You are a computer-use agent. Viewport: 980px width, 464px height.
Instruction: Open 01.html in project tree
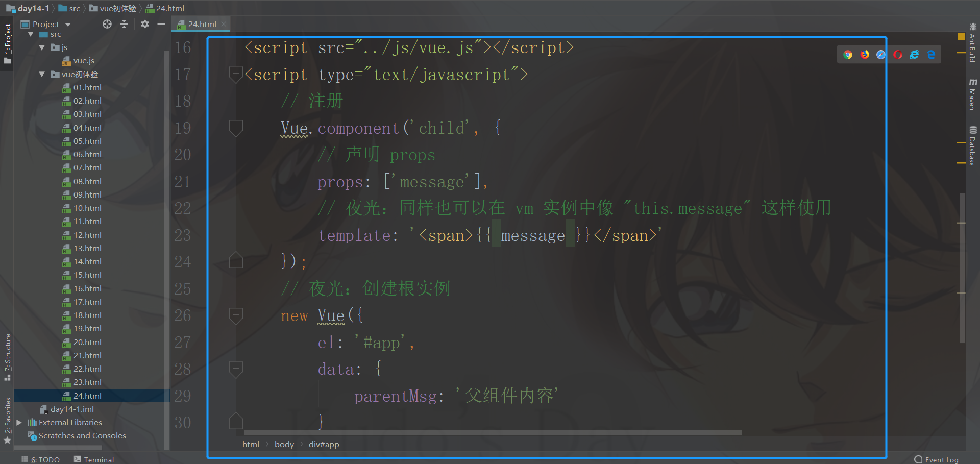(82, 87)
